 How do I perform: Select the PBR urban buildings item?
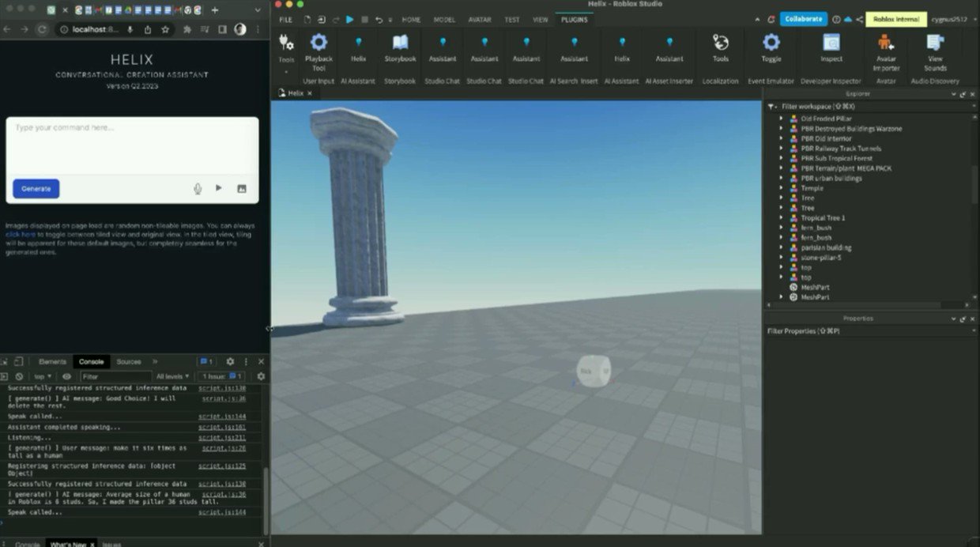click(x=831, y=178)
